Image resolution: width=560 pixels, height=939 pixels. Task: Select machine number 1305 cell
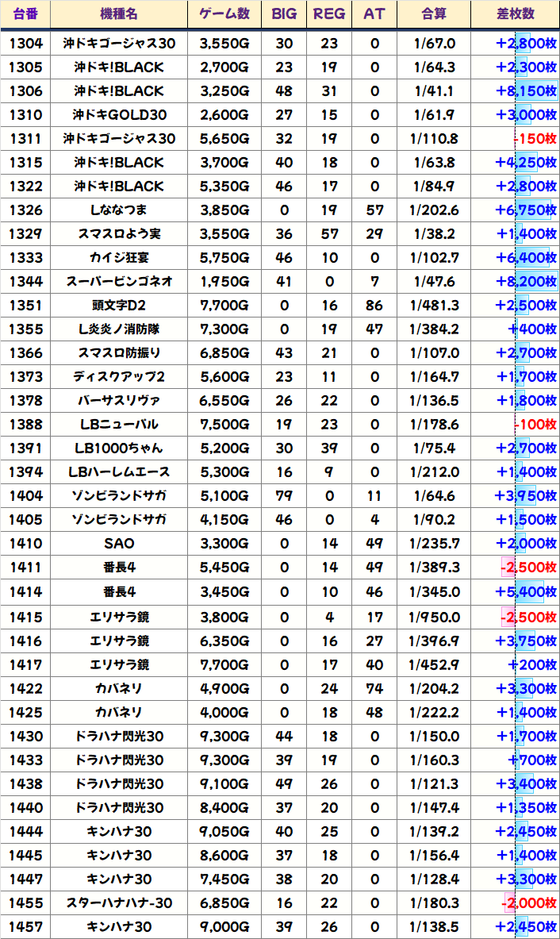[x=25, y=67]
